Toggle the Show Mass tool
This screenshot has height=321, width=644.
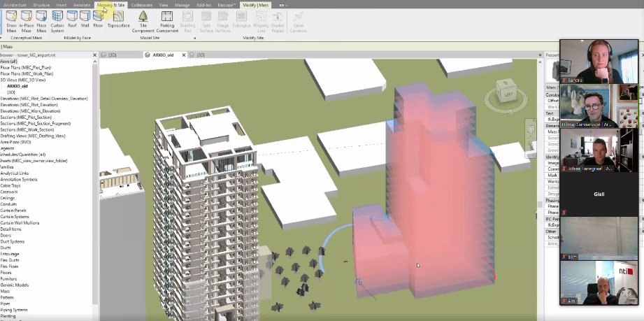tap(11, 22)
